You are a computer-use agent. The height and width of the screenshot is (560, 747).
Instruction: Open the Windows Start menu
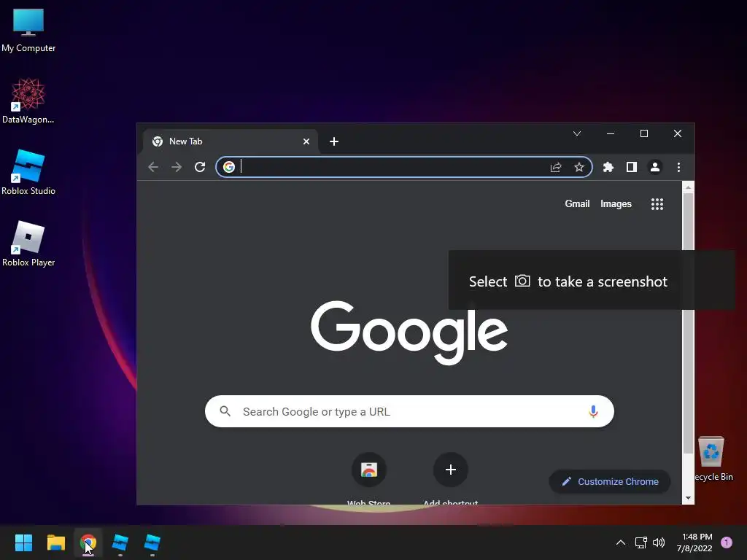click(23, 542)
